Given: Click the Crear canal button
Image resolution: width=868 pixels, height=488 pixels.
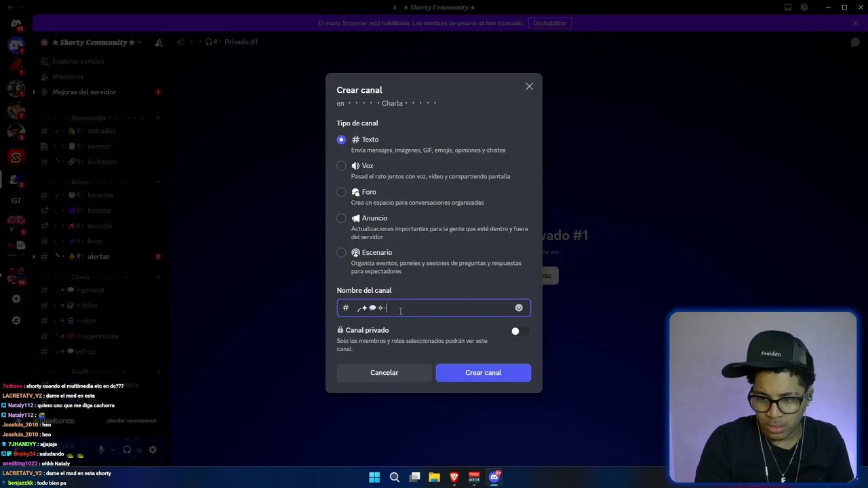Looking at the screenshot, I should pyautogui.click(x=484, y=373).
